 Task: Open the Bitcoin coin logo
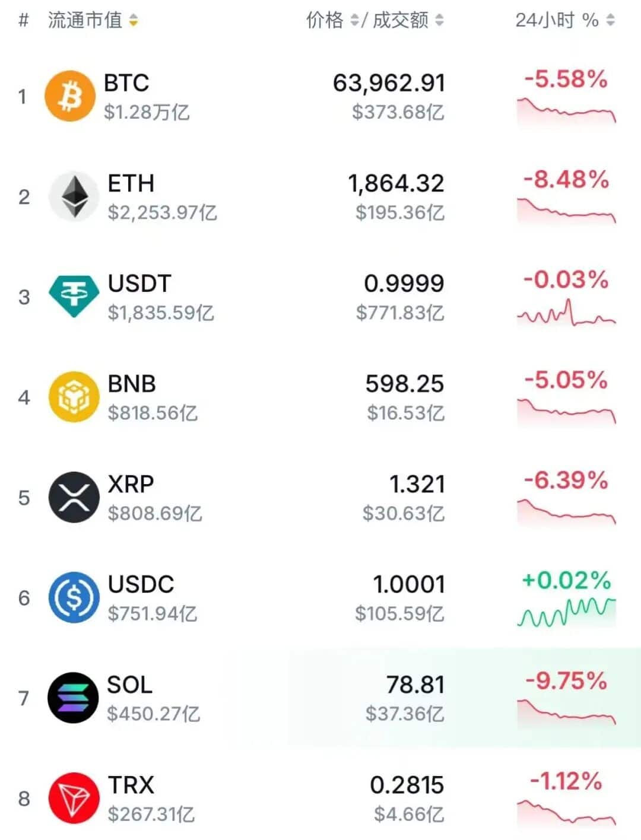click(70, 96)
